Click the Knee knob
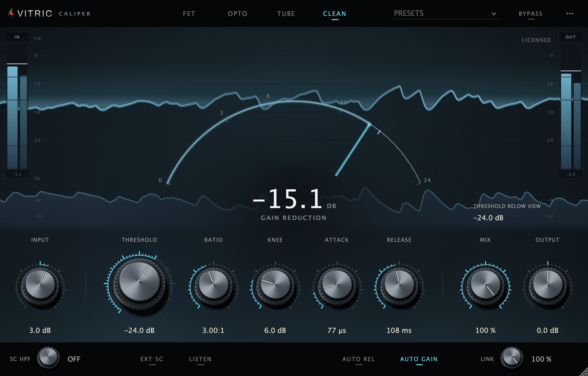This screenshot has width=588, height=376. [x=275, y=285]
